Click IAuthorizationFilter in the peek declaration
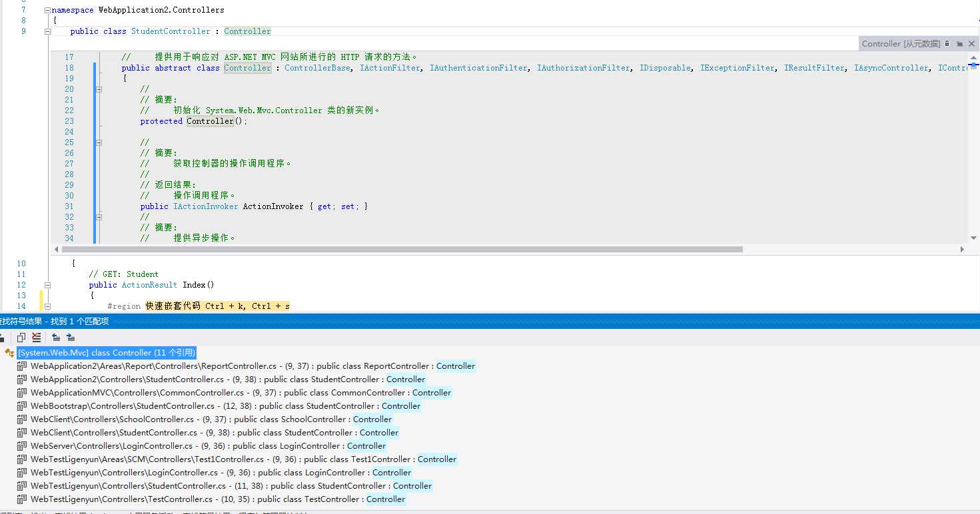 pos(584,68)
